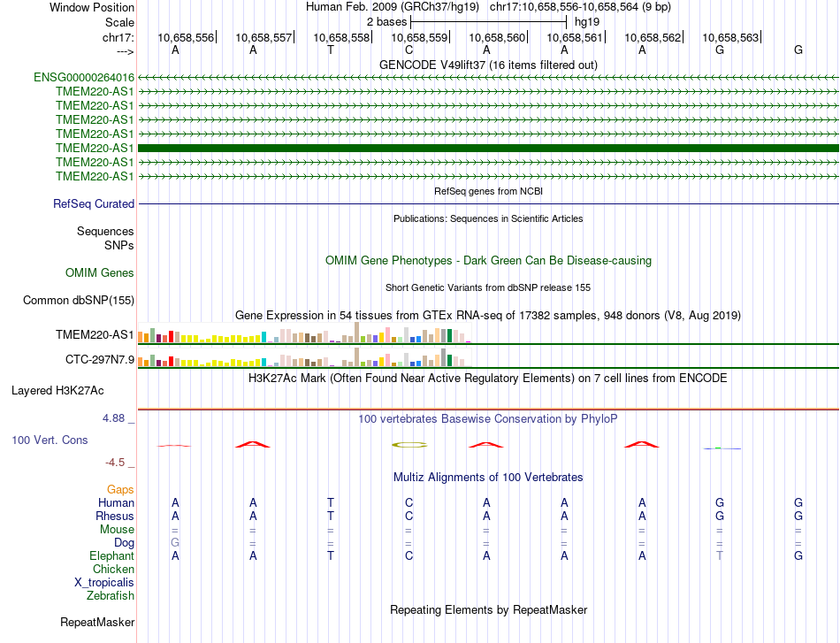This screenshot has width=840, height=643.
Task: Click the Common dbSNP(155) track label
Action: (x=78, y=300)
